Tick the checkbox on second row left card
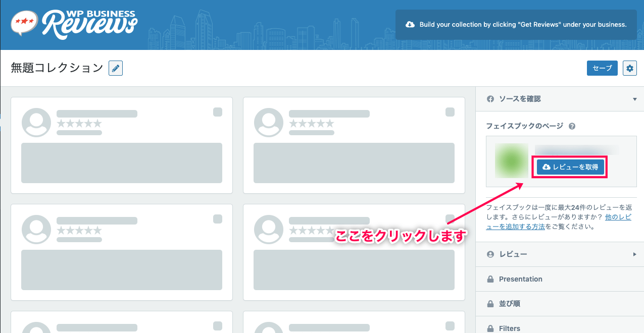 point(218,219)
